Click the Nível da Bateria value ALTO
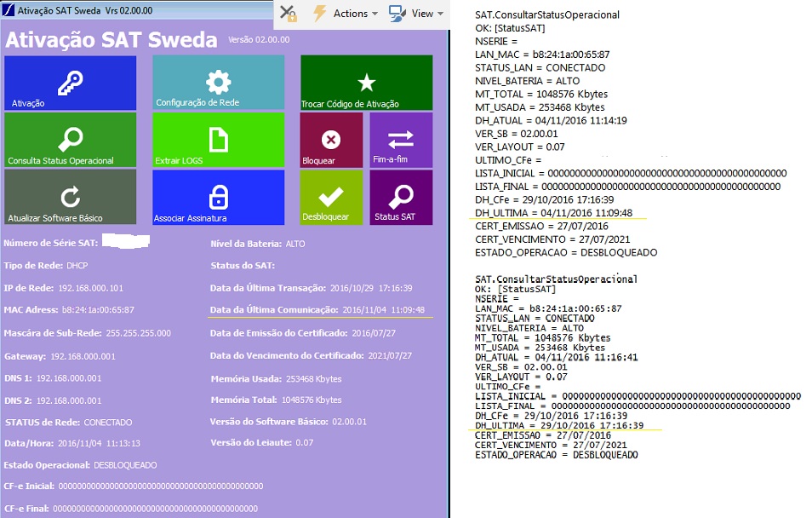 (x=295, y=244)
